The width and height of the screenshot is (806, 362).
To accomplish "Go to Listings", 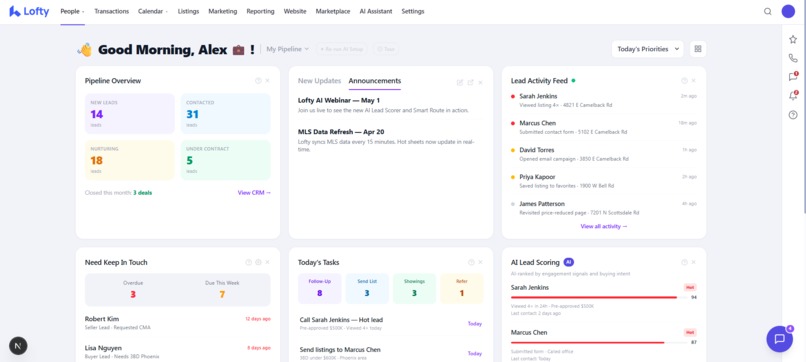I will click(x=188, y=11).
